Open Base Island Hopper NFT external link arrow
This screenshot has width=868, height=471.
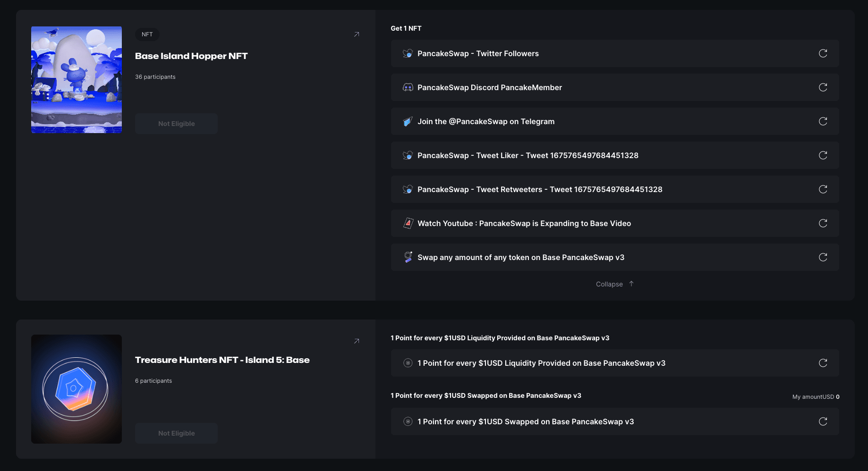click(357, 34)
